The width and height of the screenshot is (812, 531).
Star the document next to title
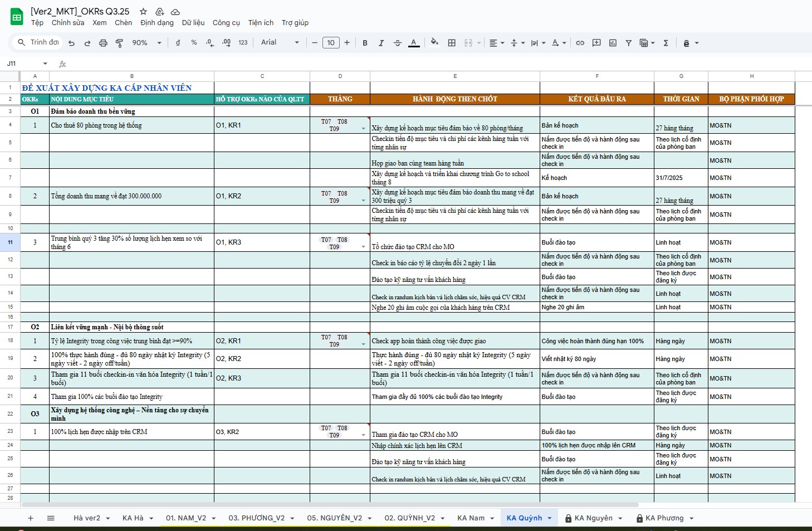pos(143,12)
